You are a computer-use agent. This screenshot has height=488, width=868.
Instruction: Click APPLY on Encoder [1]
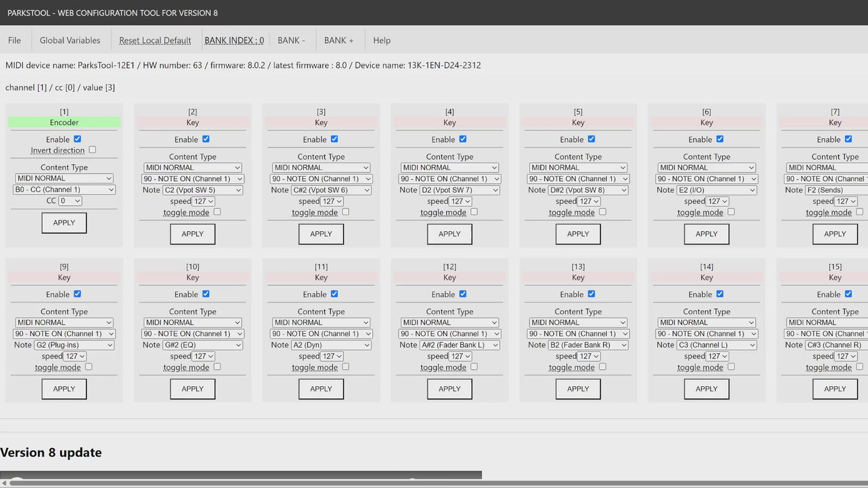tap(64, 222)
